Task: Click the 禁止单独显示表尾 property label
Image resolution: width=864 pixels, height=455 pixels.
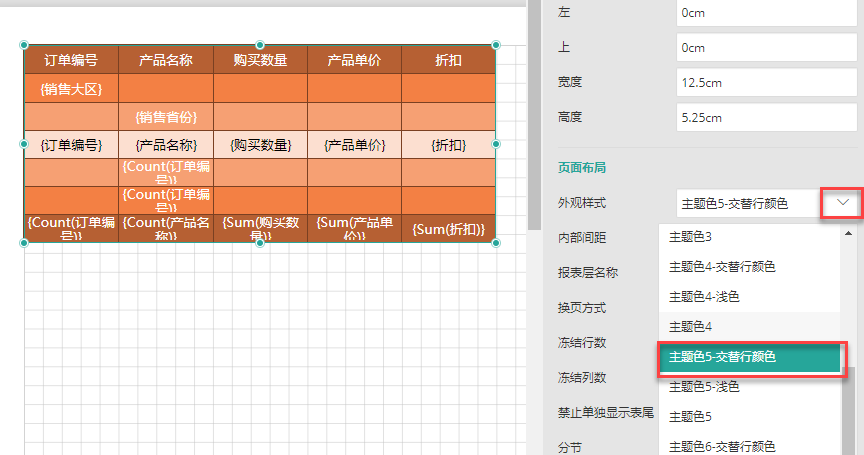Action: 606,413
